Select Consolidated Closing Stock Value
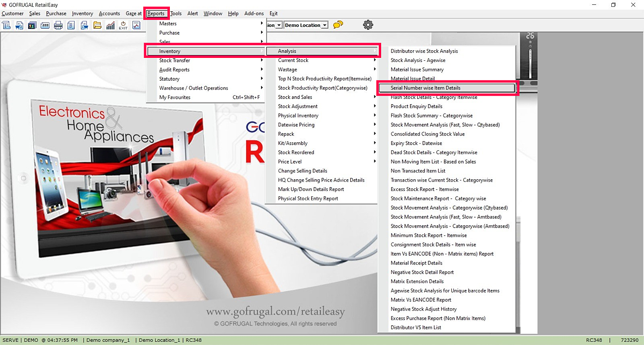 tap(447, 134)
